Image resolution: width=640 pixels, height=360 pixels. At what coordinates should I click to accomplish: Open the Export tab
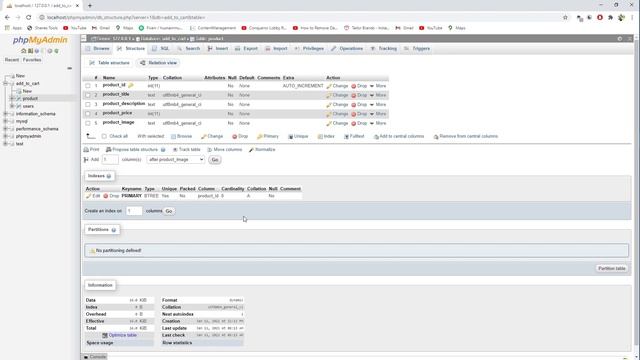pyautogui.click(x=247, y=49)
